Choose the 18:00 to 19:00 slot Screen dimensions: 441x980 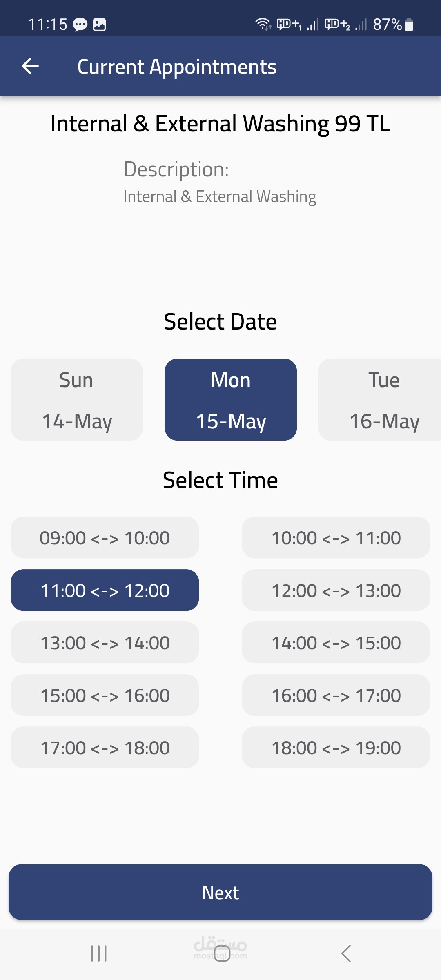point(336,748)
